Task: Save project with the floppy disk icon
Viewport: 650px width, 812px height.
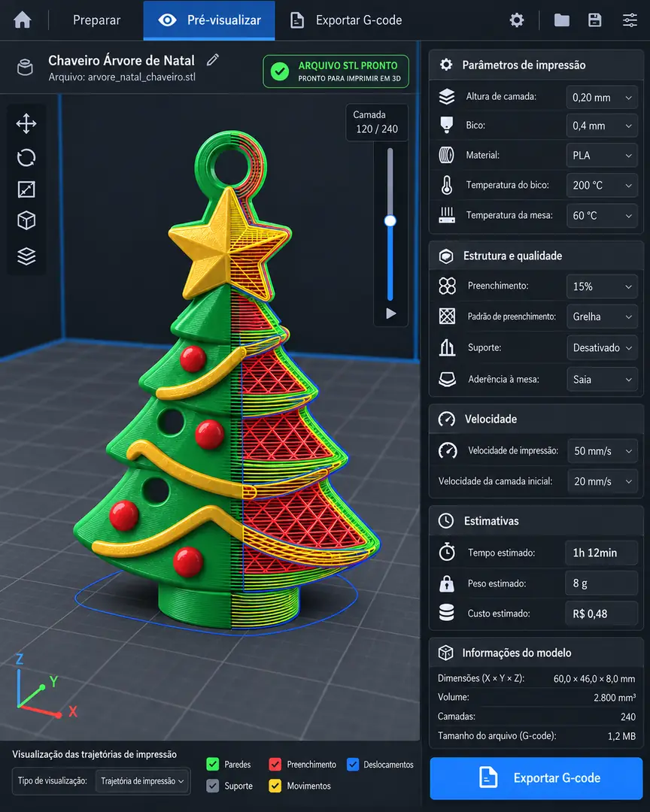Action: click(594, 20)
